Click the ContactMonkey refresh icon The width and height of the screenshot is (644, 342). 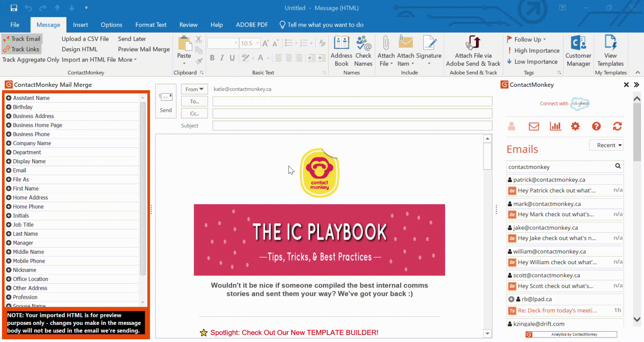pyautogui.click(x=617, y=127)
